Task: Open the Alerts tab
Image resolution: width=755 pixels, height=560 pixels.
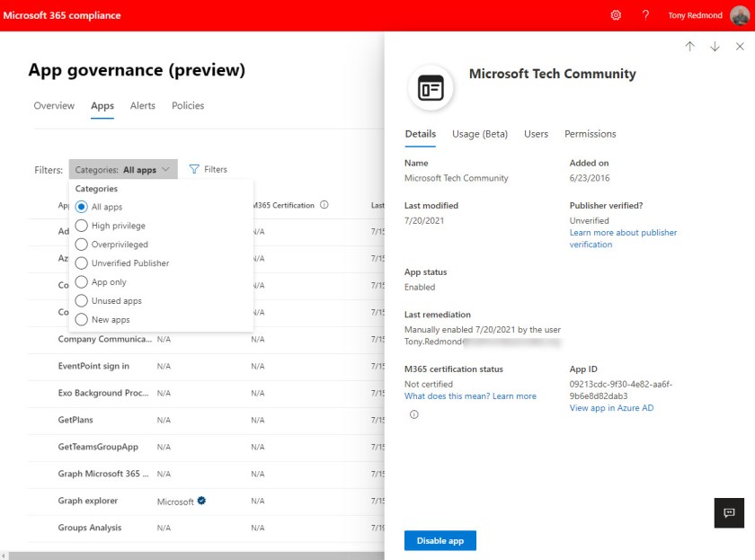Action: click(x=143, y=105)
